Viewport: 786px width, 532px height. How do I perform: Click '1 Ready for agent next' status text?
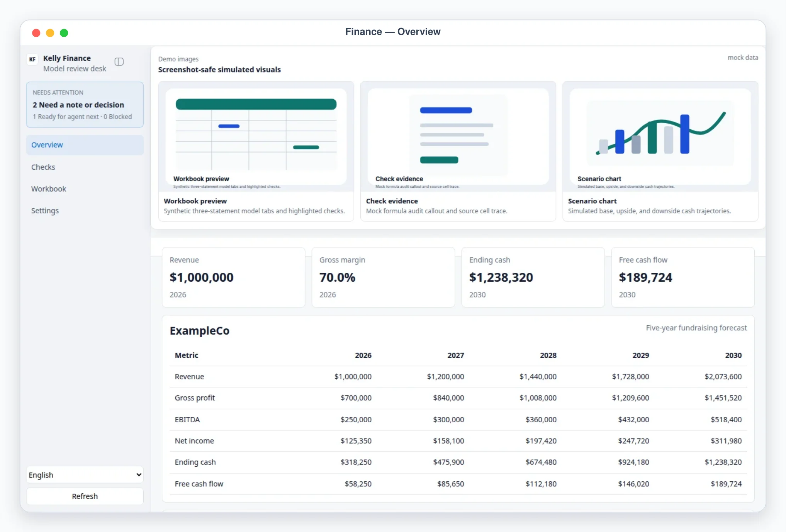coord(65,117)
